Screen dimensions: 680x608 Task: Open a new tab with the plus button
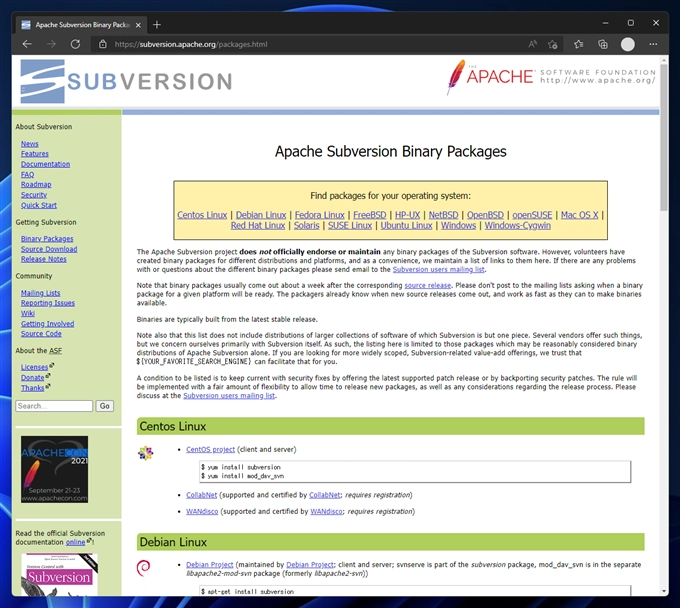(x=157, y=25)
